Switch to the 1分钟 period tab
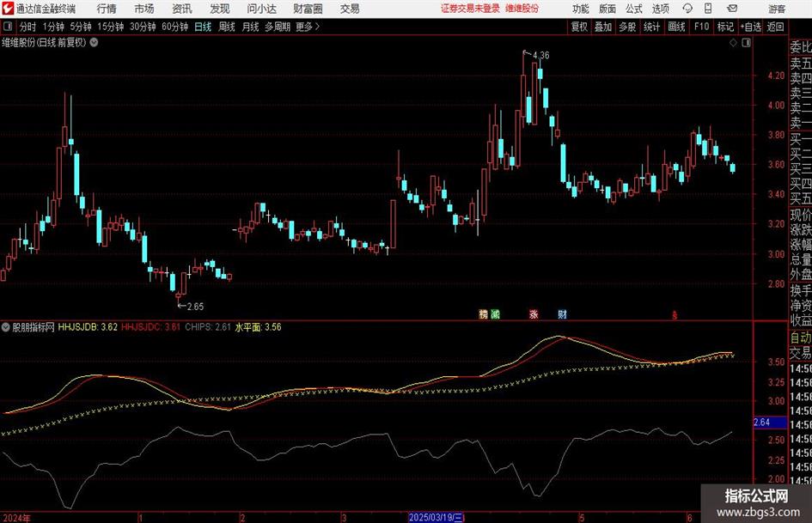 [53, 27]
